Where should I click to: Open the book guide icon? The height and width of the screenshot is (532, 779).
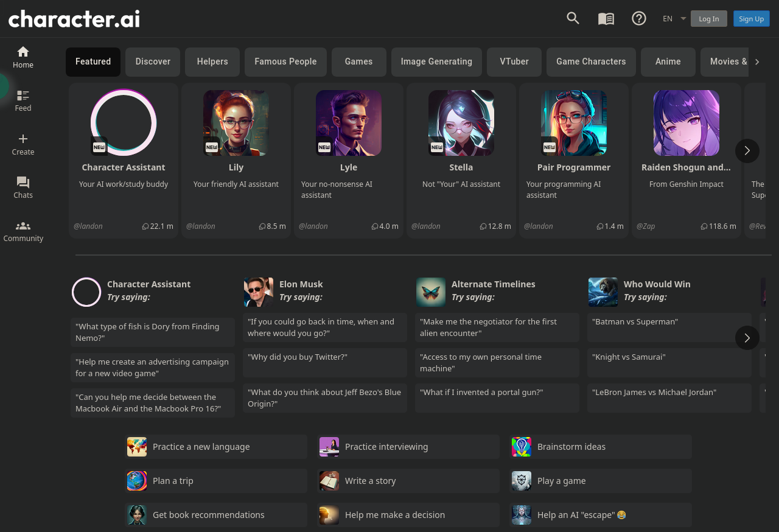pyautogui.click(x=606, y=18)
